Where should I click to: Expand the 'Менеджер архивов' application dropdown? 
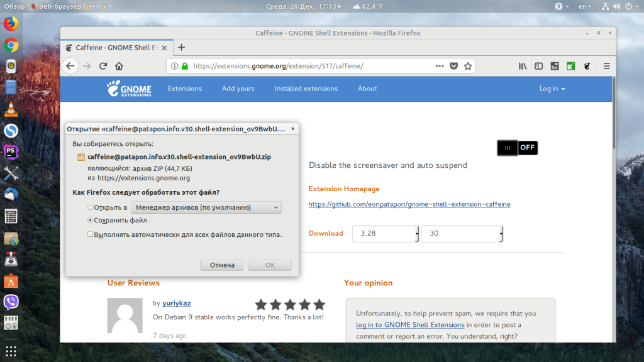click(x=206, y=207)
